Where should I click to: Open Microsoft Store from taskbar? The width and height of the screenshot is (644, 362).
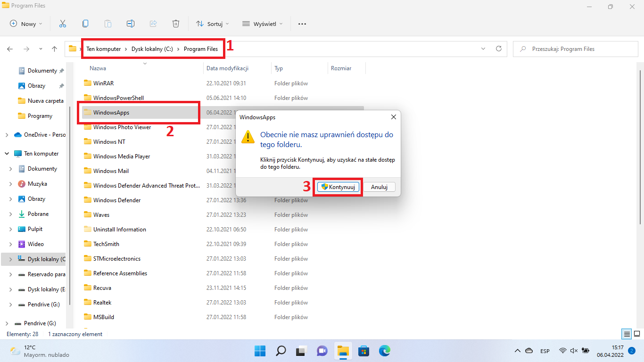pos(363,351)
